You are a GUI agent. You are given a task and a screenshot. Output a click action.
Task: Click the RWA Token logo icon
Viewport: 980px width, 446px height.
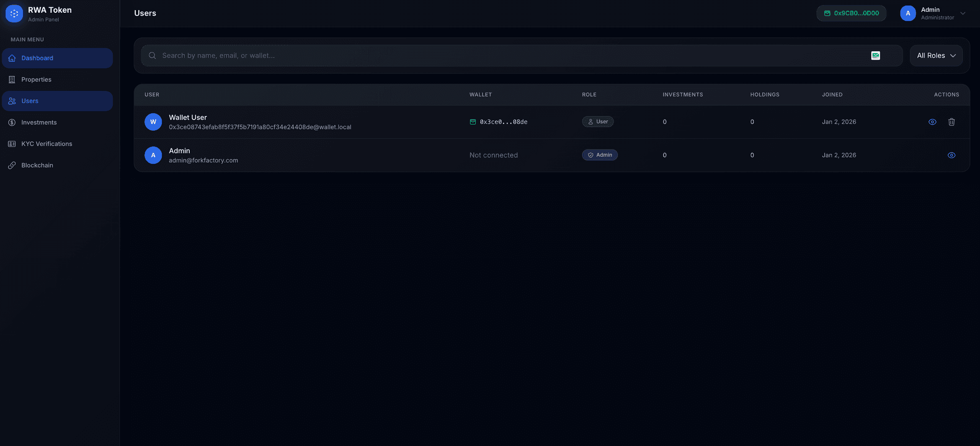pyautogui.click(x=14, y=14)
